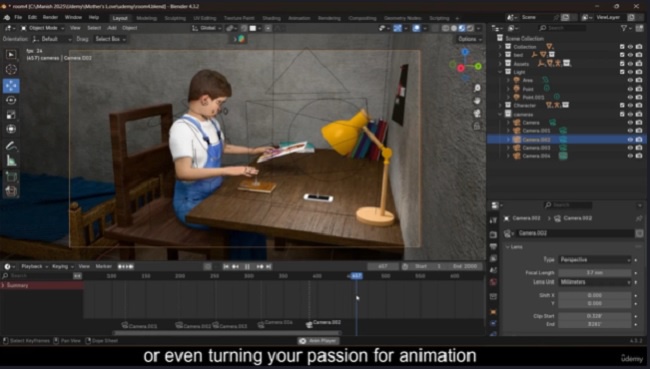Disable render for Point.001 light
This screenshot has height=369, width=650.
coord(639,97)
